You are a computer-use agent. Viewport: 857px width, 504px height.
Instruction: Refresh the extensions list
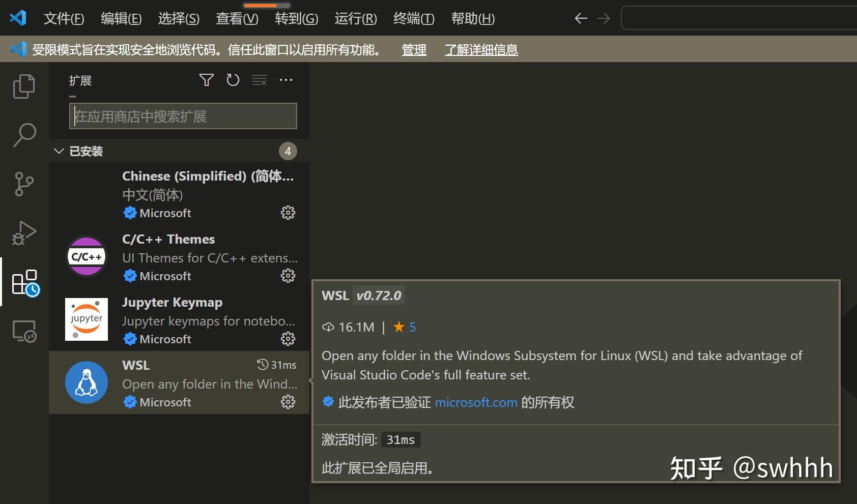click(x=233, y=80)
